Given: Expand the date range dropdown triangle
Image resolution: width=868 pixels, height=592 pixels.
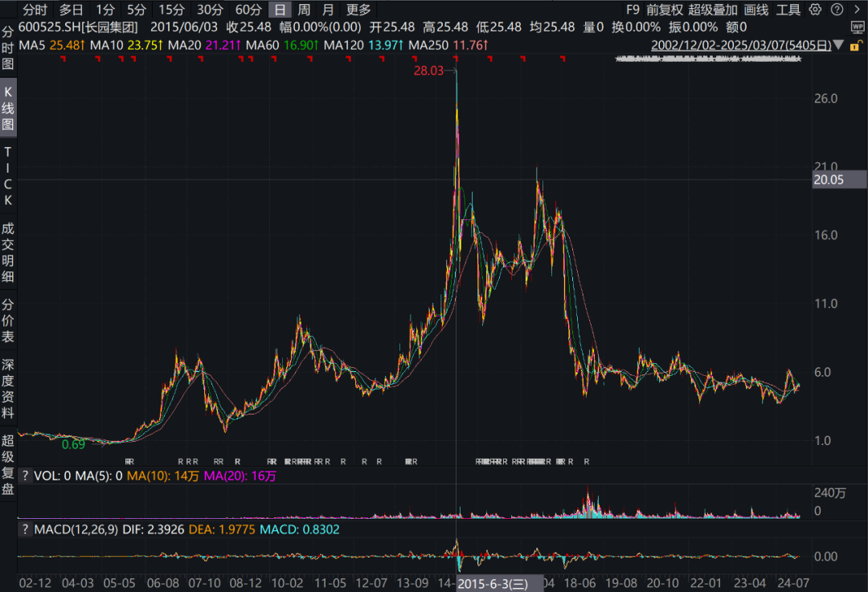Looking at the screenshot, I should (838, 45).
